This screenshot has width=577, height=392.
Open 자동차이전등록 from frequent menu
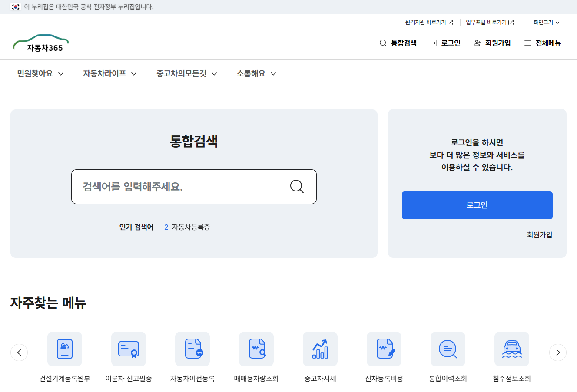click(x=192, y=349)
